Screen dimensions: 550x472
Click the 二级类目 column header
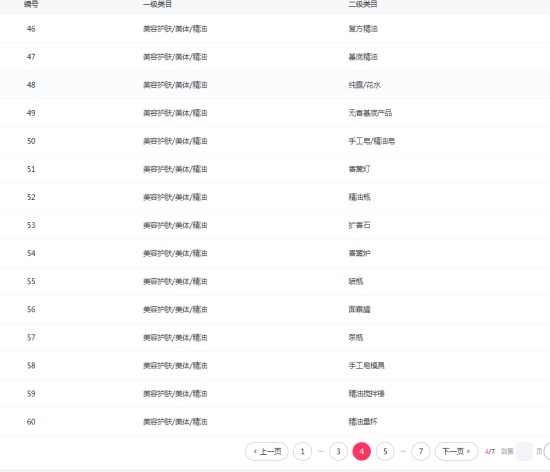(363, 4)
